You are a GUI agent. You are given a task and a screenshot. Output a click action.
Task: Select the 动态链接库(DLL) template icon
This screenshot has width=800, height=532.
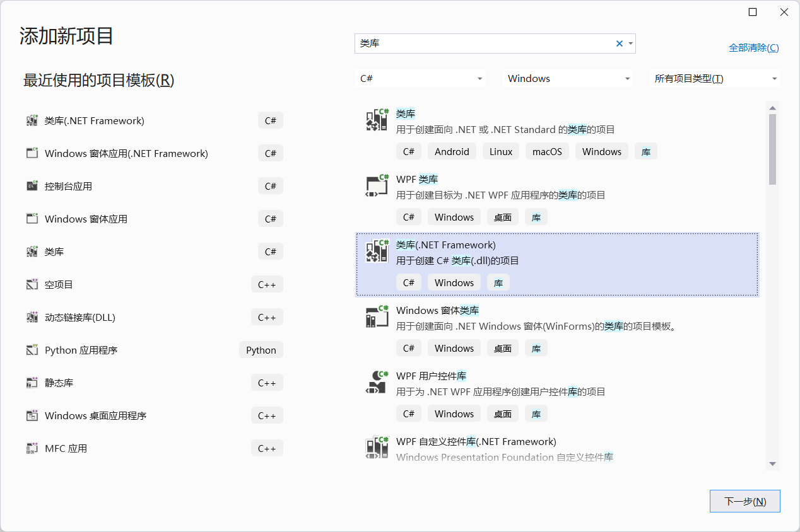click(32, 316)
